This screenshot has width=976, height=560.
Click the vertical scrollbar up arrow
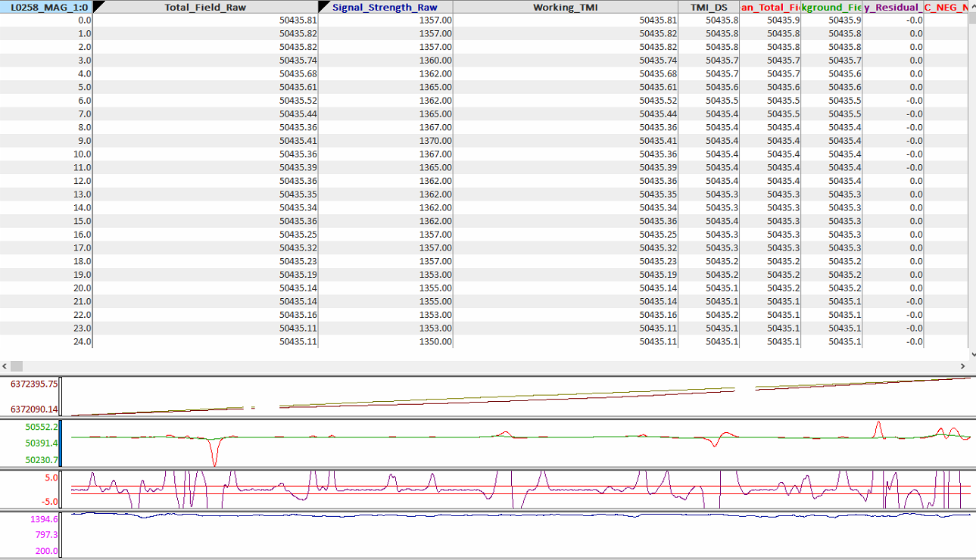click(971, 5)
